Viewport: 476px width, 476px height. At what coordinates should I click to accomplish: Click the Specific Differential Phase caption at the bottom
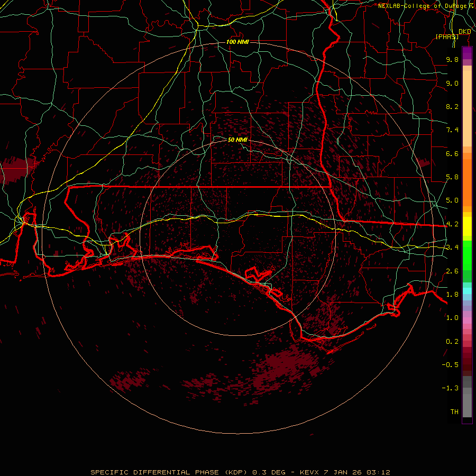pos(240,472)
